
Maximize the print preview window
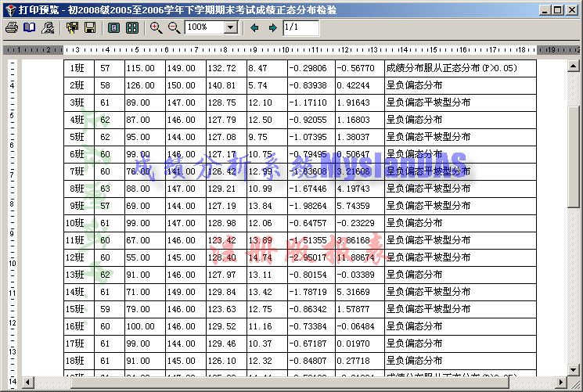coord(557,9)
